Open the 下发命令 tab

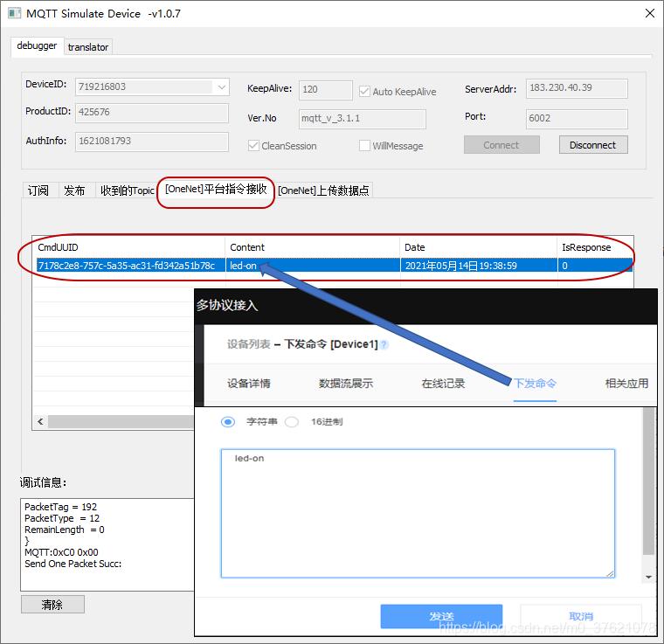[535, 384]
